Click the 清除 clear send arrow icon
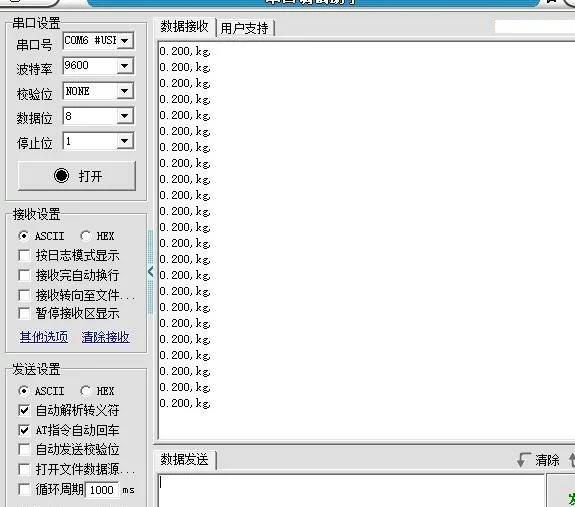The width and height of the screenshot is (575, 507). pyautogui.click(x=523, y=460)
